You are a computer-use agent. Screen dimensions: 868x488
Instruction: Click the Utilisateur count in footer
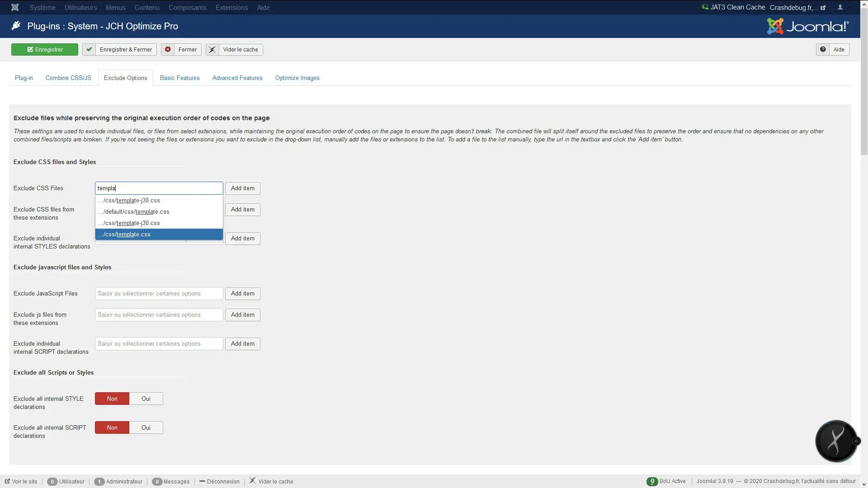pos(66,481)
